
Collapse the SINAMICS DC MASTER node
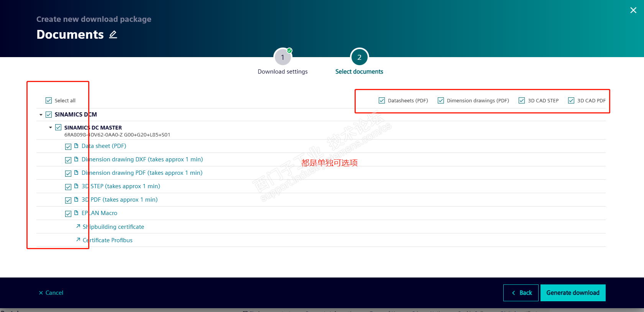click(x=51, y=128)
